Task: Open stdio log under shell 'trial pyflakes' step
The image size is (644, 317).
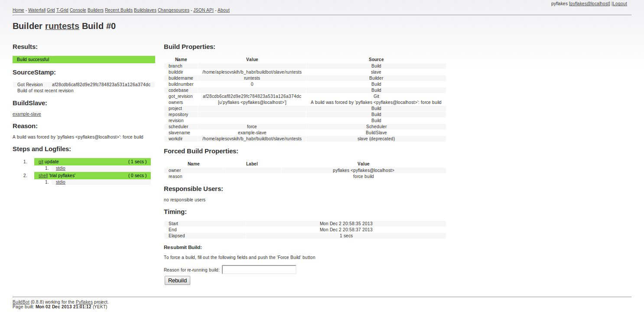Action: tap(61, 182)
